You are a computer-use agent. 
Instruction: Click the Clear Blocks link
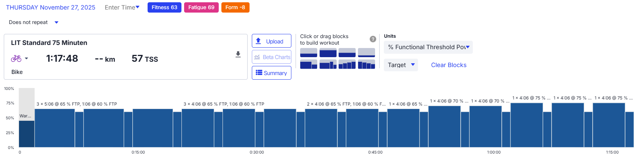coord(448,65)
